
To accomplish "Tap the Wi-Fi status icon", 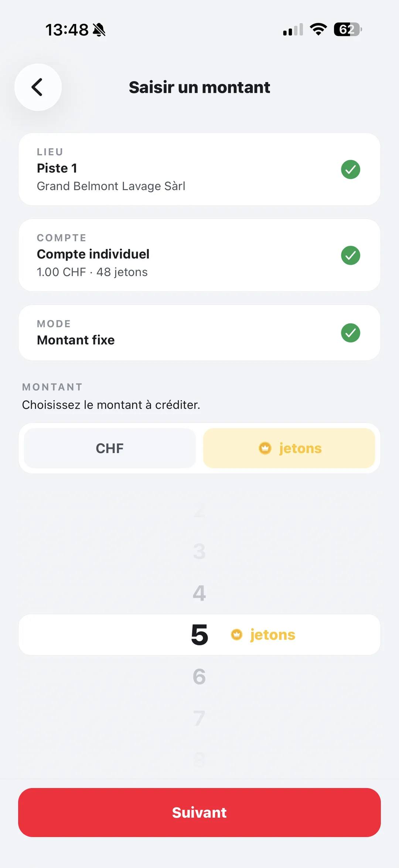I will coord(318,29).
